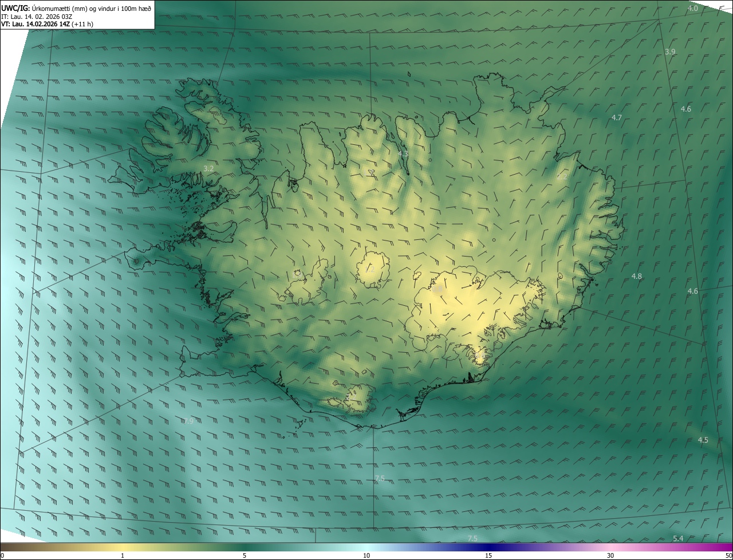Click the 1 tick label on the color scale
The width and height of the screenshot is (733, 560).
pyautogui.click(x=123, y=555)
